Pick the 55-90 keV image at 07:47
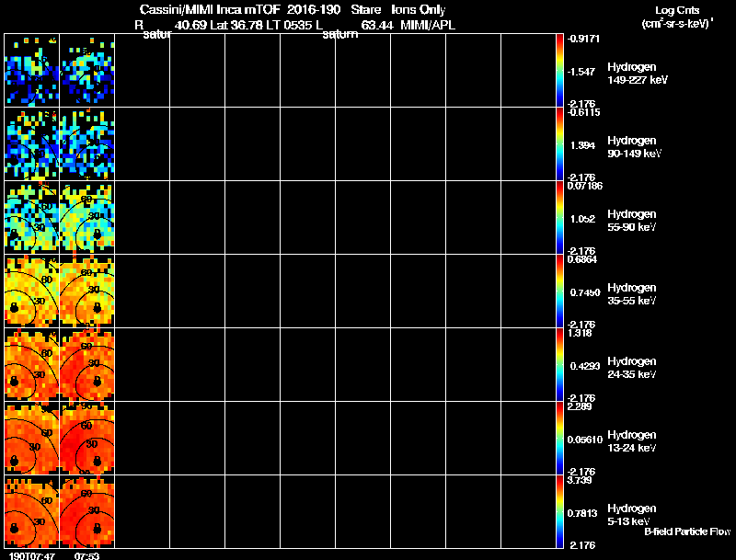 pyautogui.click(x=32, y=218)
